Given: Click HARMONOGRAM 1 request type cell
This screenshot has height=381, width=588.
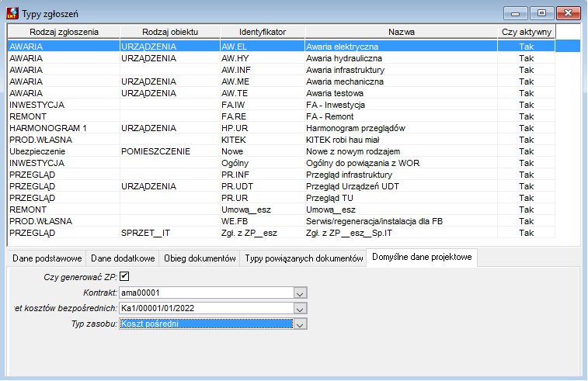Looking at the screenshot, I should point(64,128).
